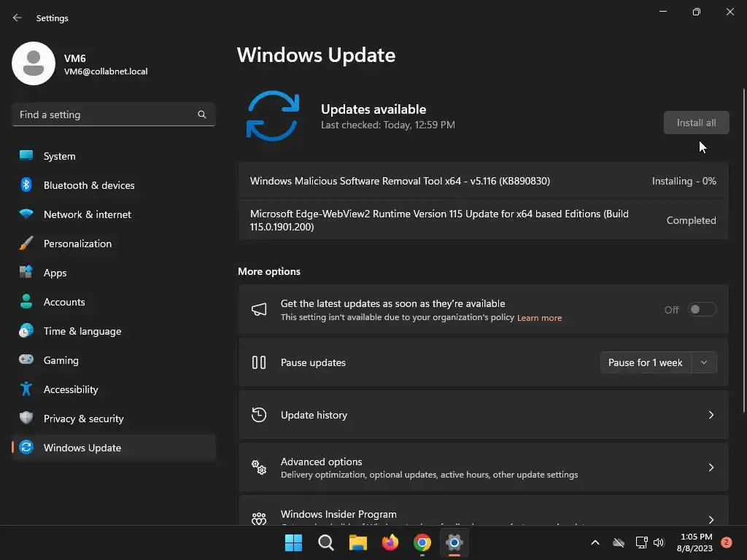Open Advanced options text
The image size is (747, 560).
coord(321,462)
